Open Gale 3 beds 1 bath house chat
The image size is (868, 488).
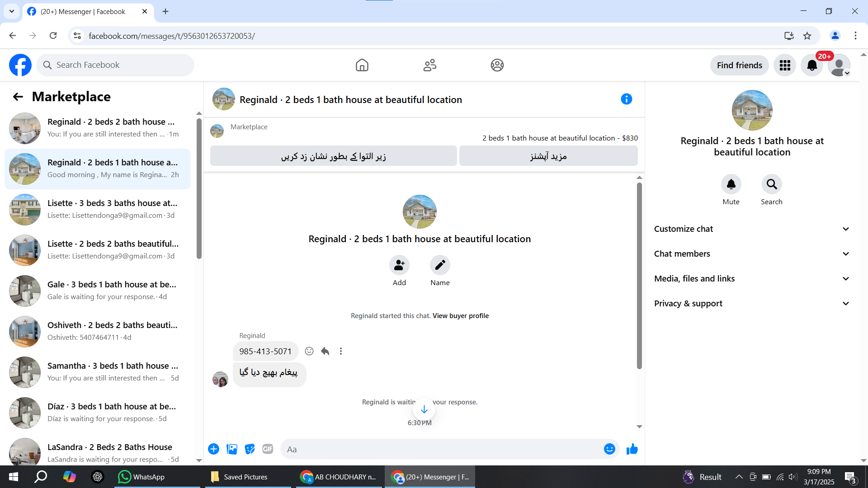(97, 291)
